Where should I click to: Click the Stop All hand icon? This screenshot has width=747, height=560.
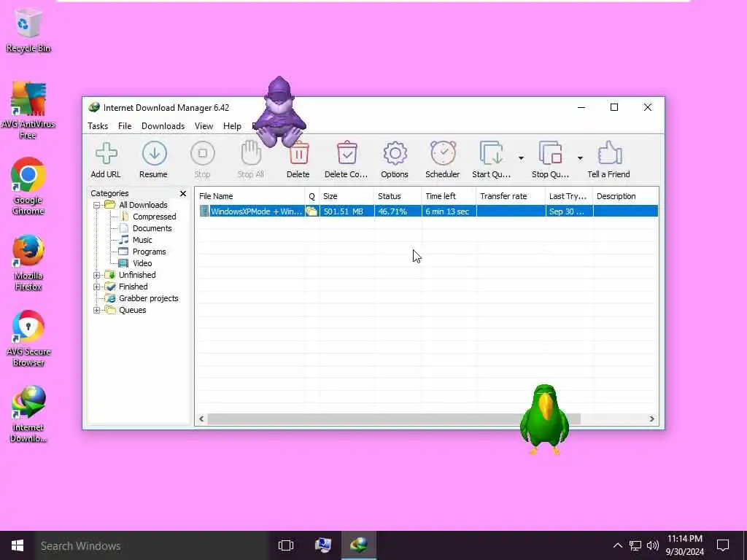click(x=251, y=153)
